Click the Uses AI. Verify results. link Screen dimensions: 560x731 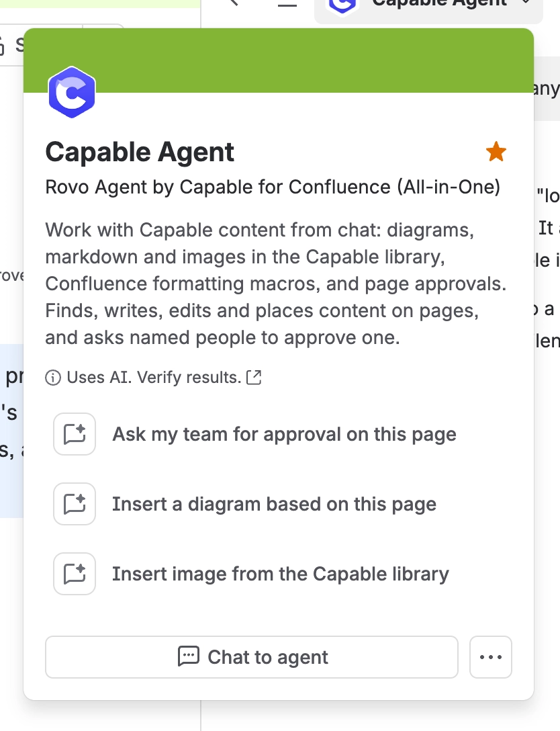[154, 377]
